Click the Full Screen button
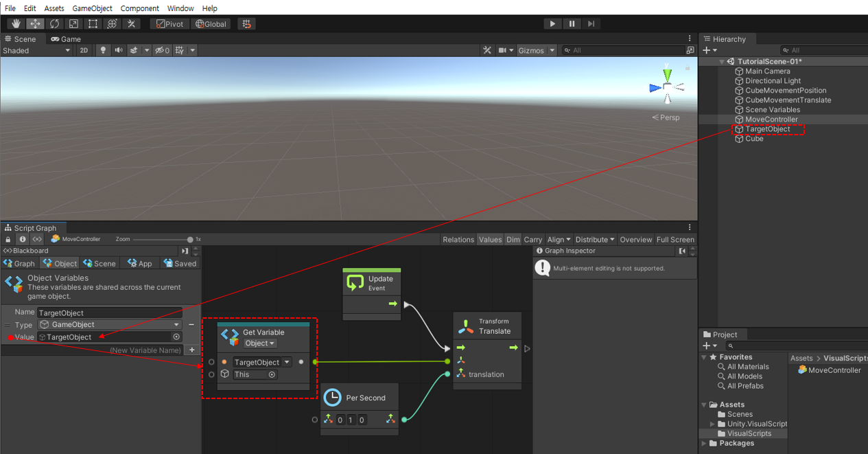Viewport: 868px width, 454px height. (675, 239)
